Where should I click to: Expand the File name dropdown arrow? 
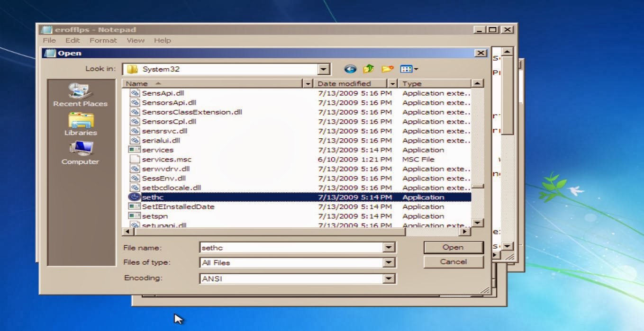pyautogui.click(x=389, y=247)
